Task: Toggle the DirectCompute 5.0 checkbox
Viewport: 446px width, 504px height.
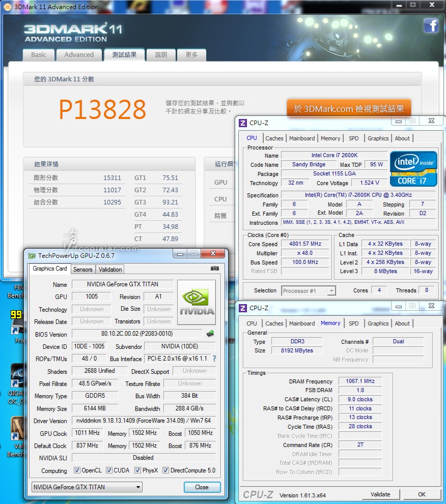Action: point(165,470)
